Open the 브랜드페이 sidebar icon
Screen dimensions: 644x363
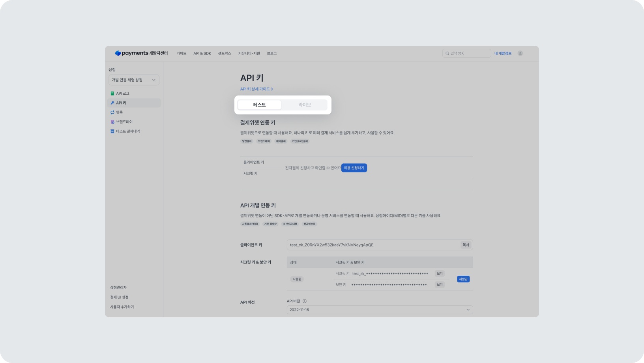click(112, 122)
